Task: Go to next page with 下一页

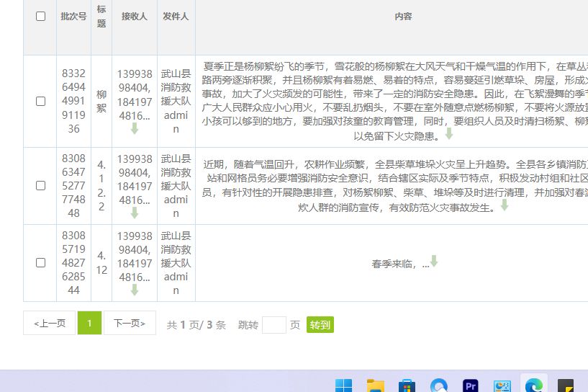Action: tap(130, 324)
